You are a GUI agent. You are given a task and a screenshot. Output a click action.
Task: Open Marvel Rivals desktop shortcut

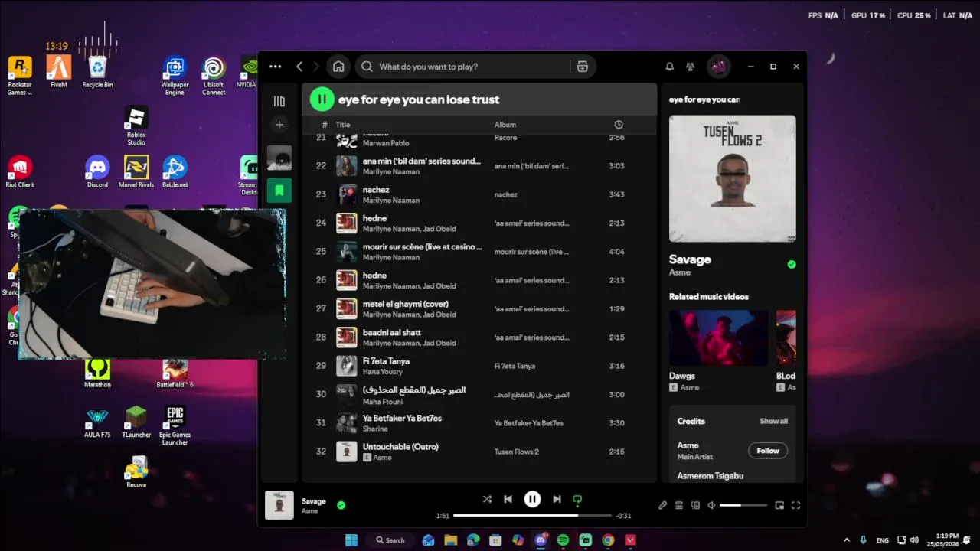click(x=136, y=171)
